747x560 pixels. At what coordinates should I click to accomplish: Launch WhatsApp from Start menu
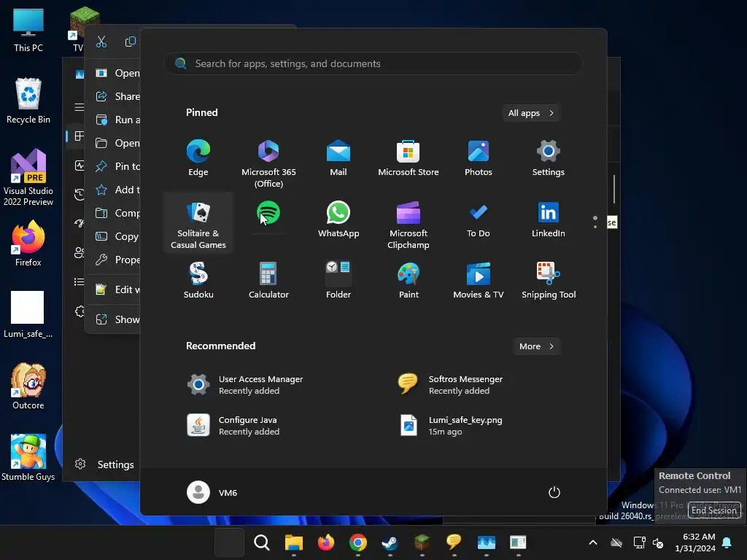point(338,220)
